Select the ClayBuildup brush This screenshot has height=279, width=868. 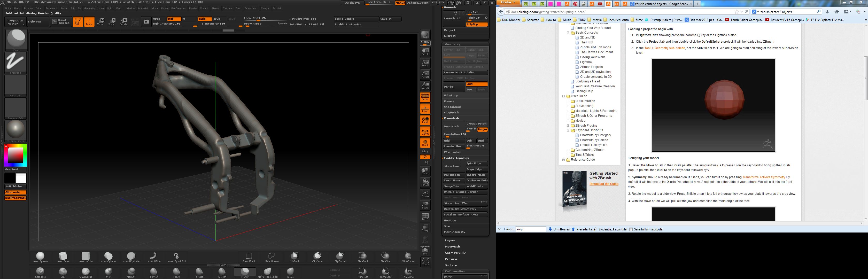(86, 273)
